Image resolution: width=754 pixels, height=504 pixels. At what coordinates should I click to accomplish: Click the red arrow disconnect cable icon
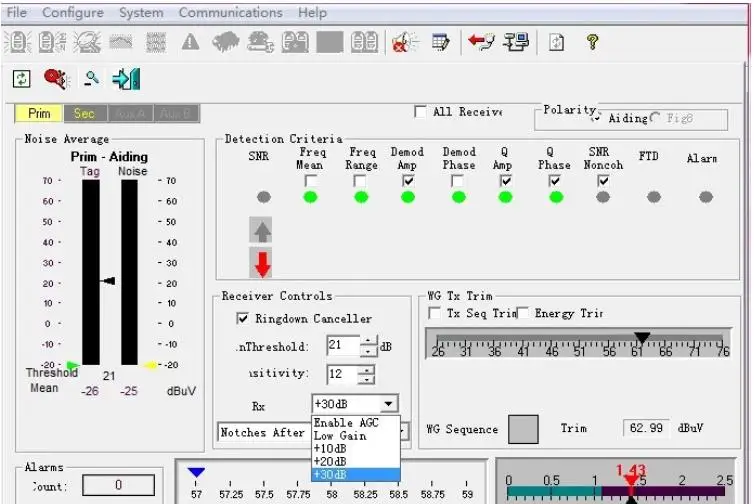coord(481,42)
